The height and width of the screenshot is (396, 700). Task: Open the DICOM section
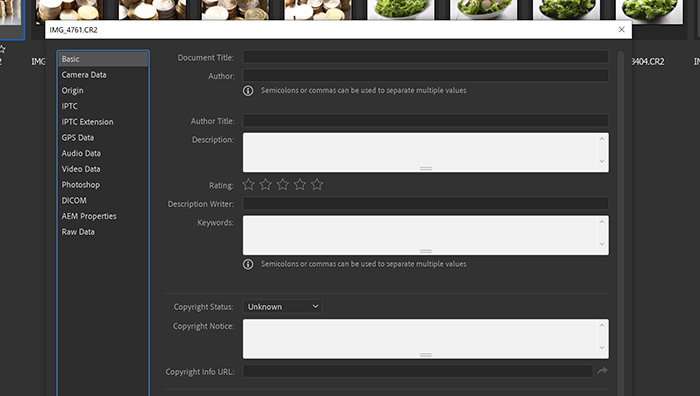point(74,200)
